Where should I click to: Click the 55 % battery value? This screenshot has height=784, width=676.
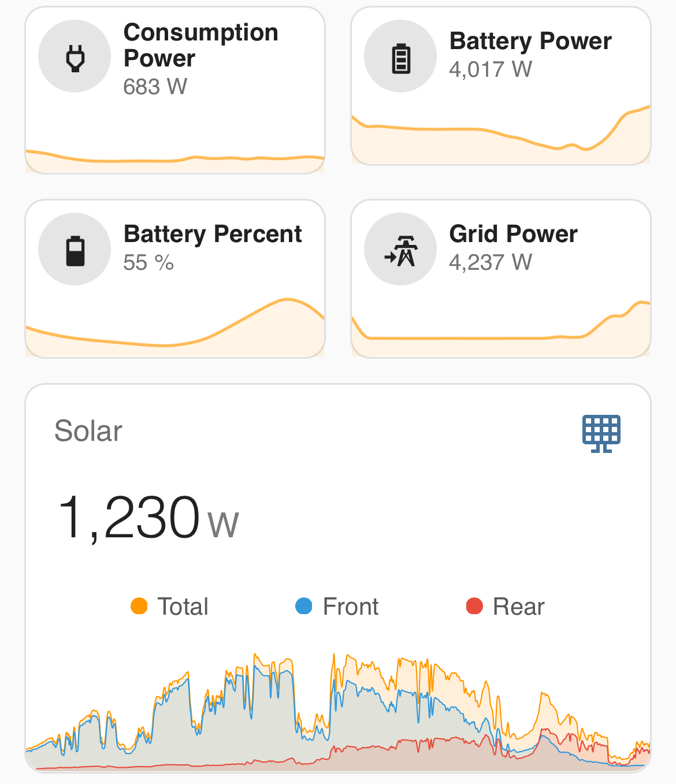[x=148, y=263]
